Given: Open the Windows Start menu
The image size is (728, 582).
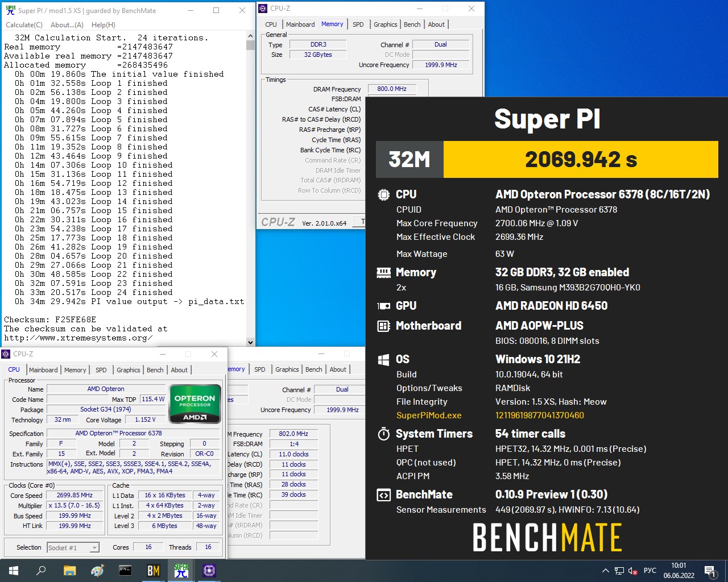Looking at the screenshot, I should coord(14,571).
